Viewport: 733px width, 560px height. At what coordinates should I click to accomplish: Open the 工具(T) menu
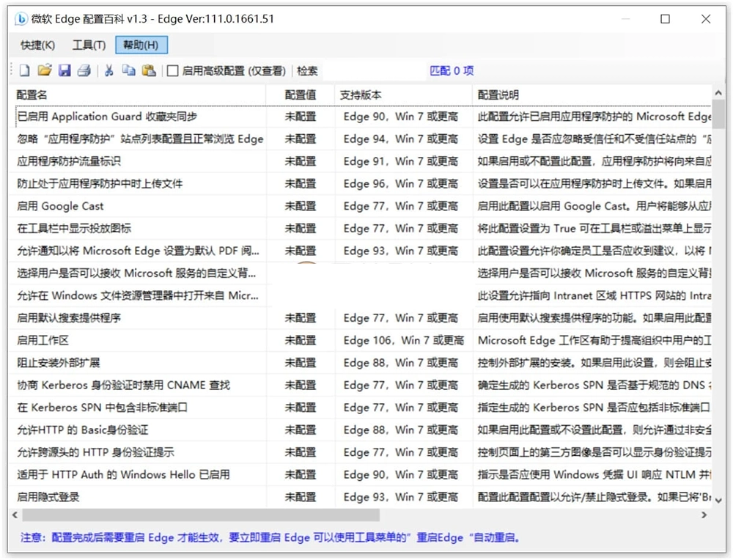point(88,44)
